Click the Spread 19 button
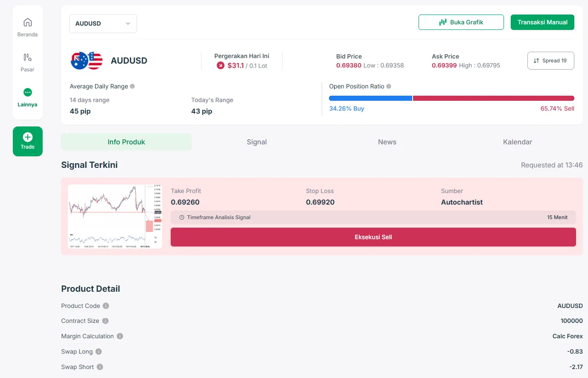 (551, 61)
